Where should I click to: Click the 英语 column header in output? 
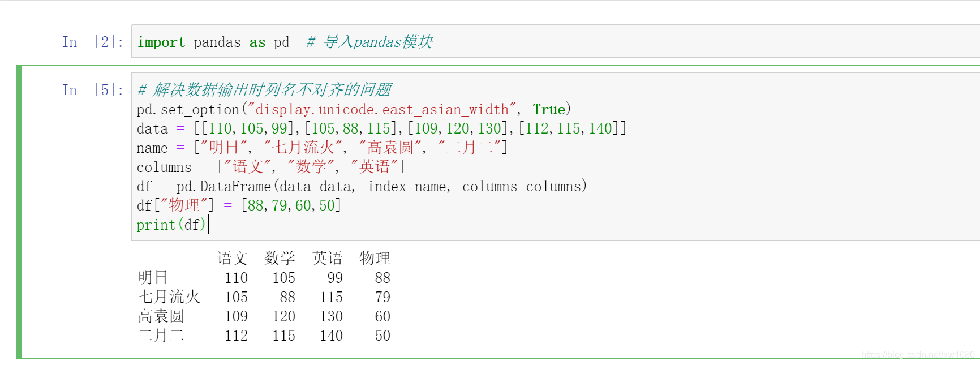(328, 258)
